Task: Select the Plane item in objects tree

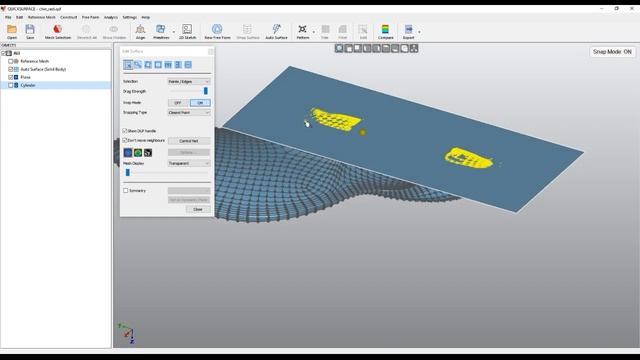Action: 25,77
